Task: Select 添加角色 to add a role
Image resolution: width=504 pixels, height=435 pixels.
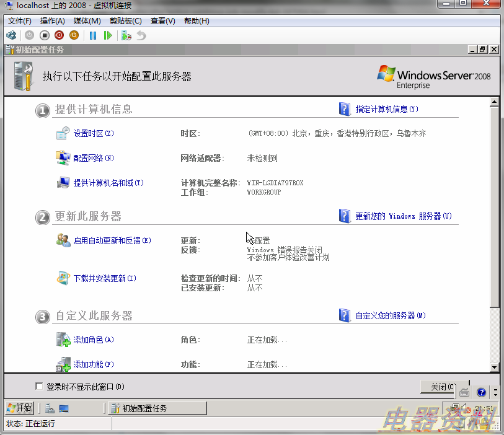Action: [x=94, y=340]
